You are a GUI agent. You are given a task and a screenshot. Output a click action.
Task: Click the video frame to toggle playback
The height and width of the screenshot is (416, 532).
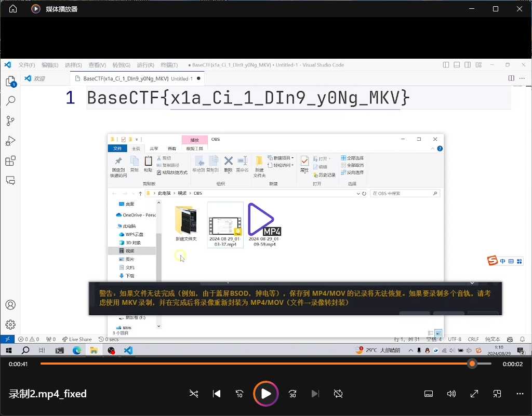coord(266,208)
